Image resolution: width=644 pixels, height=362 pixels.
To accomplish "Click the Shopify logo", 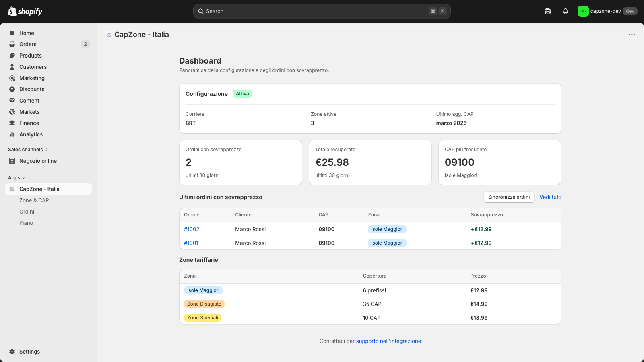I will click(x=25, y=11).
